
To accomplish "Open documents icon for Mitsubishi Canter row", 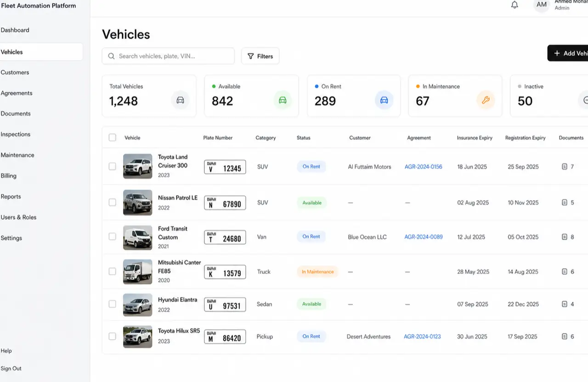I will pos(565,272).
